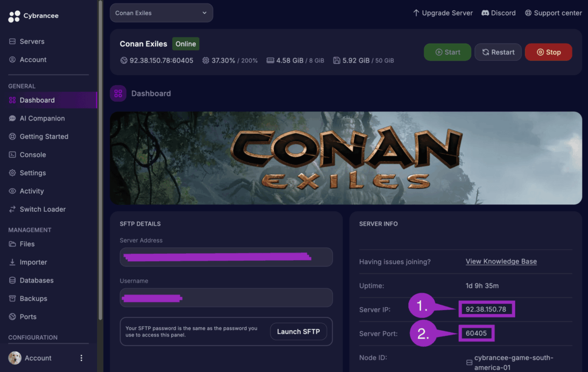Click the 5.92 GiB disk value
The width and height of the screenshot is (588, 372).
click(356, 60)
